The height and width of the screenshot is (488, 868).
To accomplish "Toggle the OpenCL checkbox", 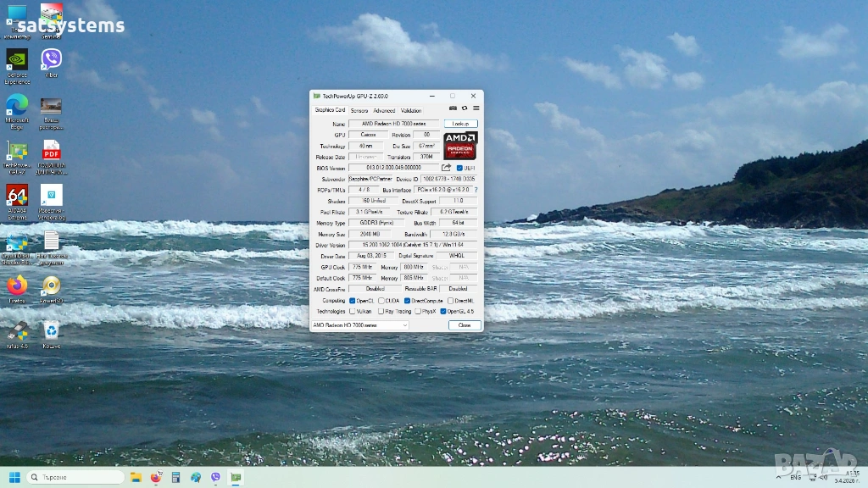I will pyautogui.click(x=353, y=301).
